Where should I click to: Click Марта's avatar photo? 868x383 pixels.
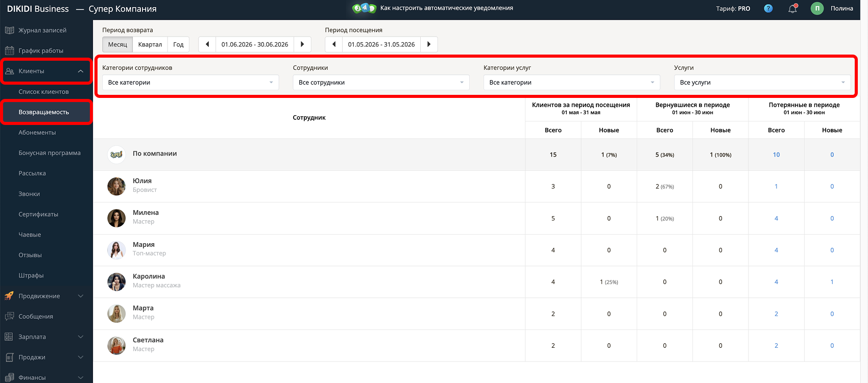click(116, 314)
